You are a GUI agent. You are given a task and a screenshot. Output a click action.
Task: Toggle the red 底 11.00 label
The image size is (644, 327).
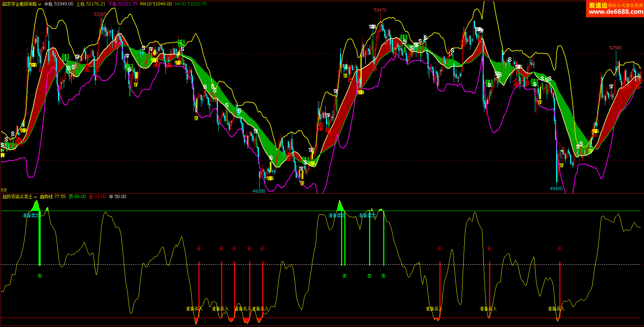click(97, 197)
